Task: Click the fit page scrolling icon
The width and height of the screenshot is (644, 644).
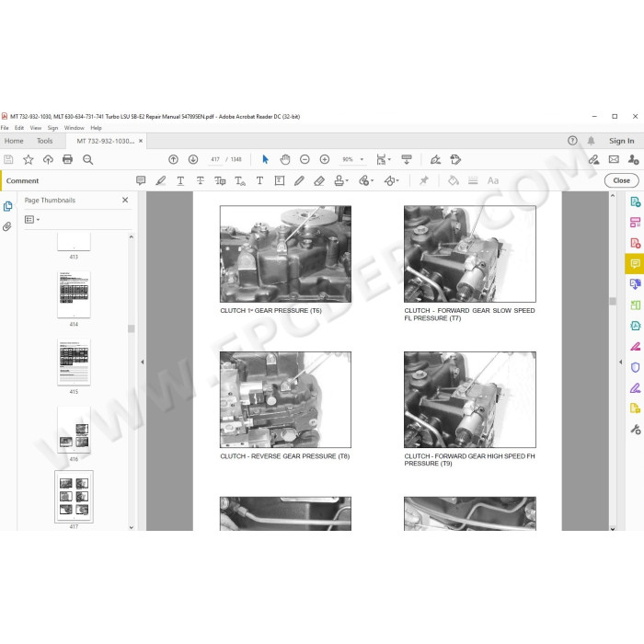Action: tap(382, 159)
